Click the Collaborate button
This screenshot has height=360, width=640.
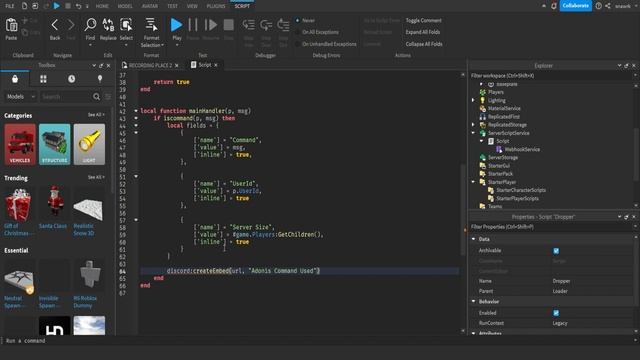576,6
